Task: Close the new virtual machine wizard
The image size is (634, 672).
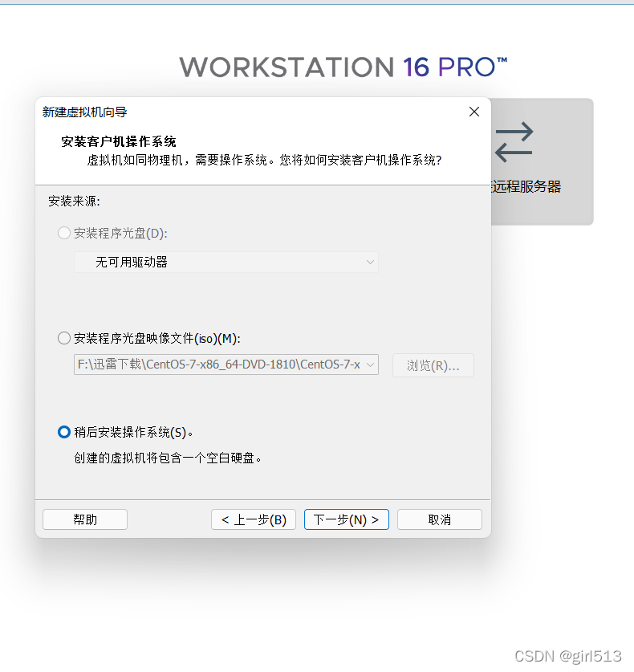Action: (473, 112)
